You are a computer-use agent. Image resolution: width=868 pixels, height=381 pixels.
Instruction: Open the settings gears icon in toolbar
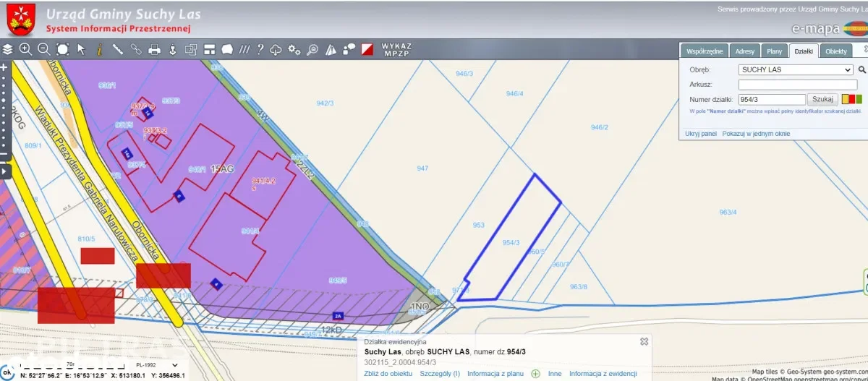click(294, 50)
